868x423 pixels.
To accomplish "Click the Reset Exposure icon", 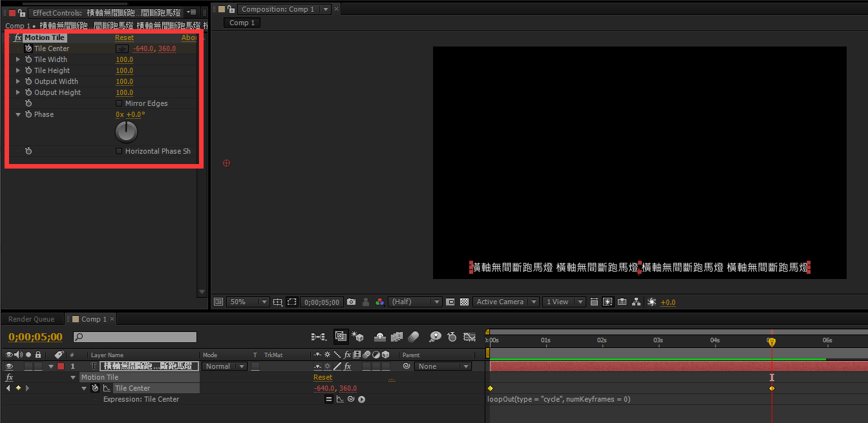I will pyautogui.click(x=651, y=302).
